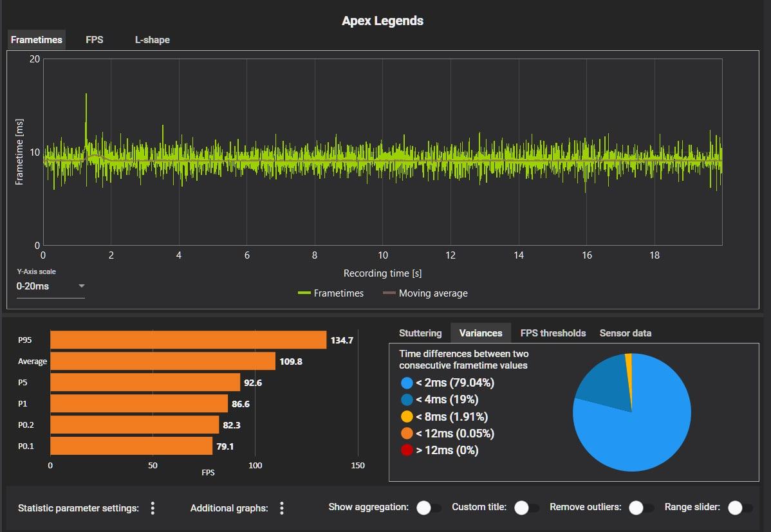The width and height of the screenshot is (771, 532).
Task: Click the light blue < 2ms legend dot
Action: (407, 383)
